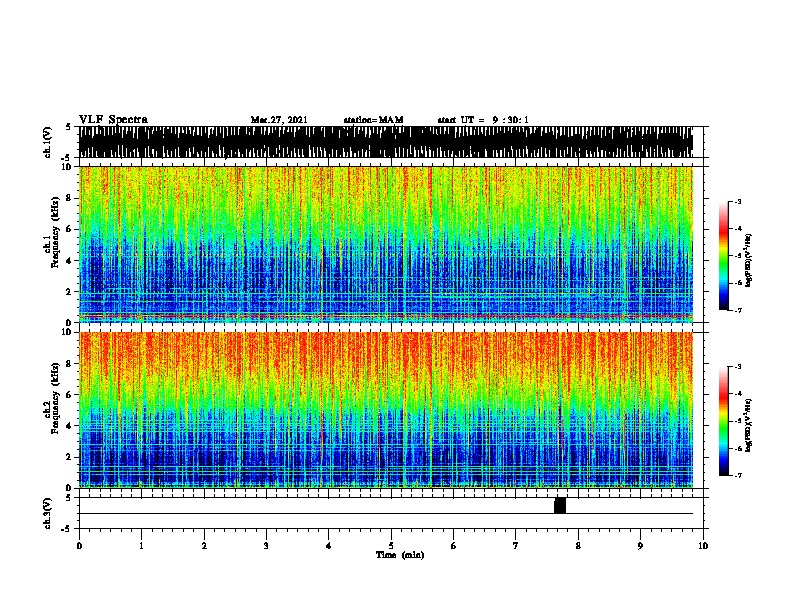Click the black pulse in the ch.3 strip

click(x=560, y=505)
